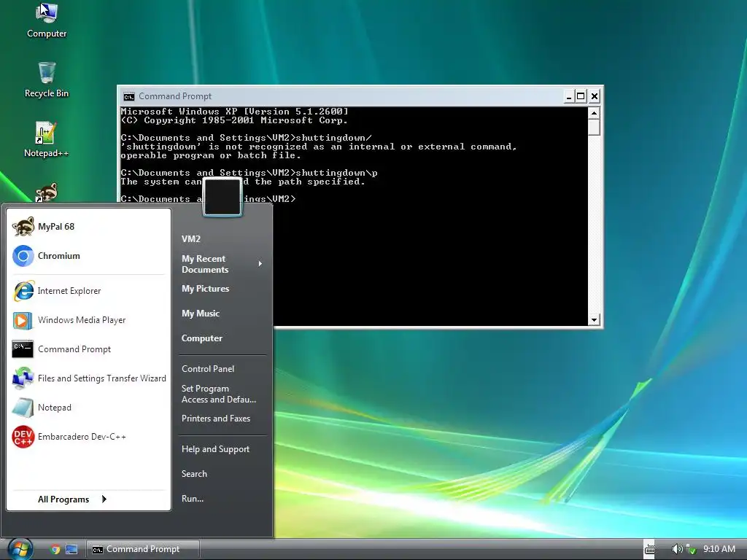Launch Files and Settings Transfer Wizard
The height and width of the screenshot is (560, 747).
pos(88,378)
